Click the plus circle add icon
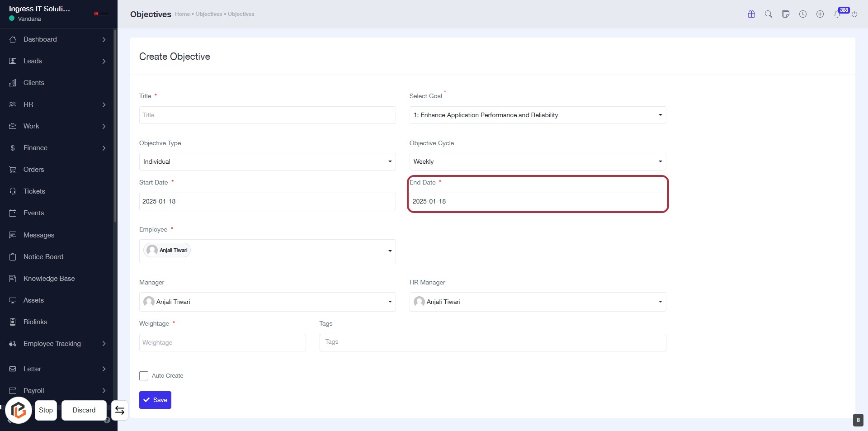868x431 pixels. [x=820, y=14]
